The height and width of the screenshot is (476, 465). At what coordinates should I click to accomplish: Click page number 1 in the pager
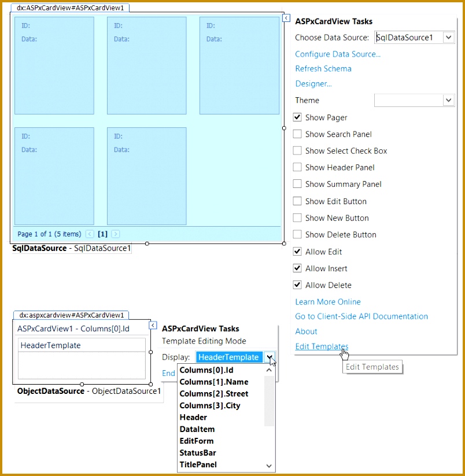click(102, 234)
